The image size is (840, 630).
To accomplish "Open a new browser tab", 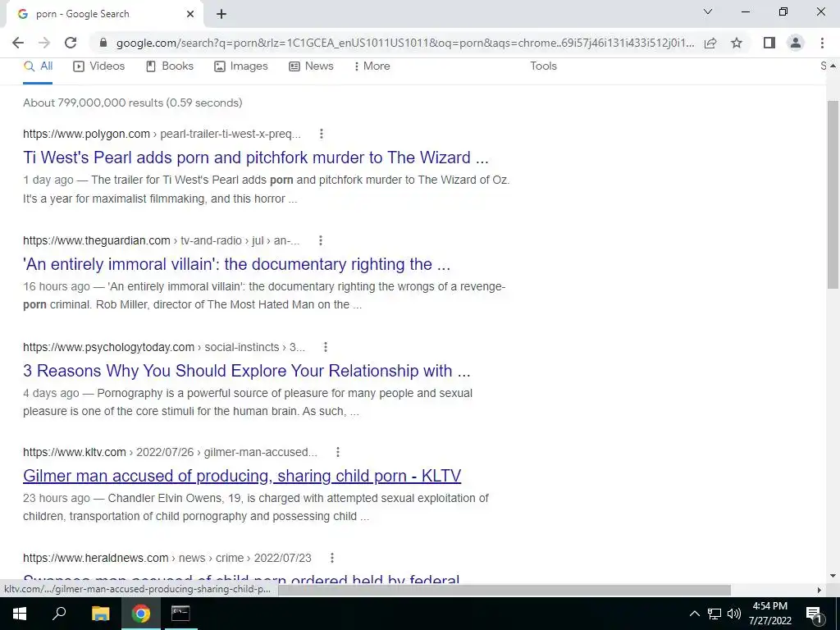I will point(221,14).
